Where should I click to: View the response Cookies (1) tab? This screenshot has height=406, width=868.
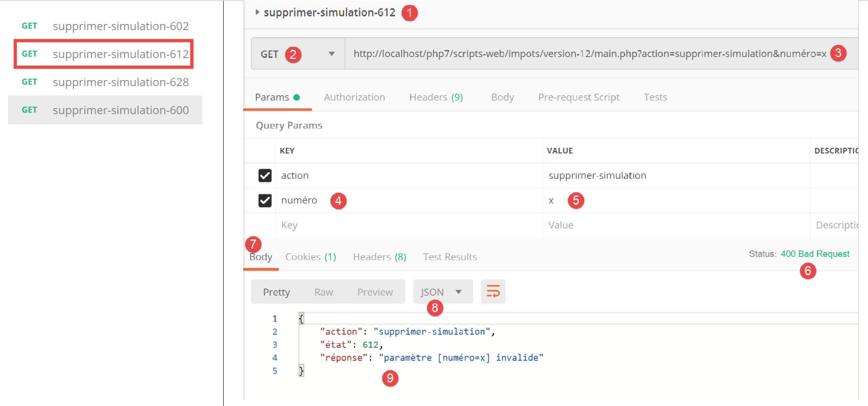point(310,257)
